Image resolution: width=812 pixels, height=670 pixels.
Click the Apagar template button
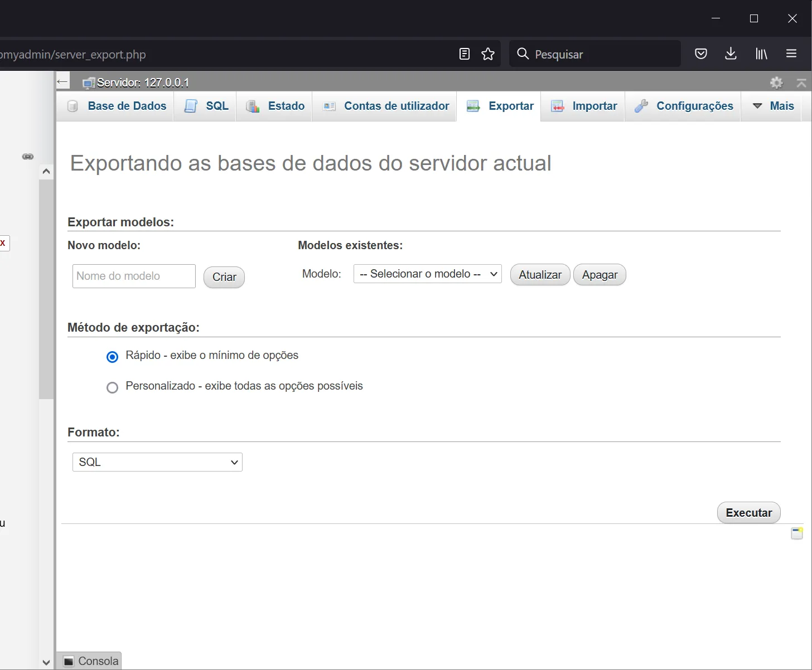600,275
